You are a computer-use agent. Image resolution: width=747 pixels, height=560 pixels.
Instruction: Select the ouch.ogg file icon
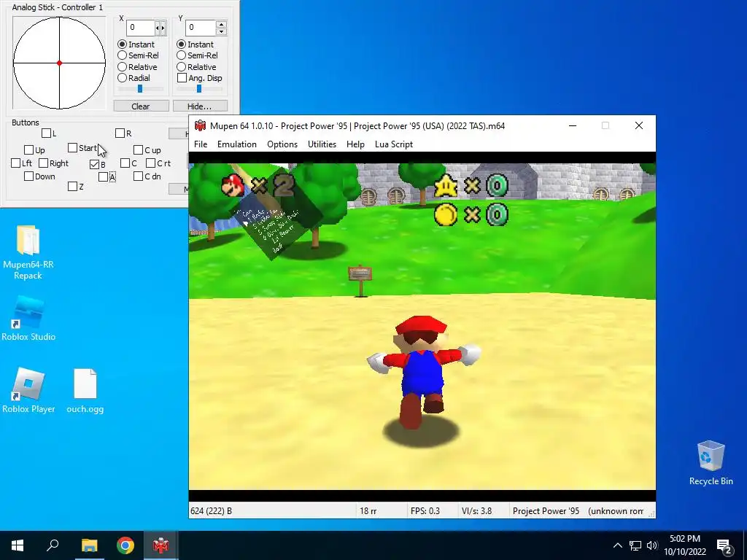point(85,389)
